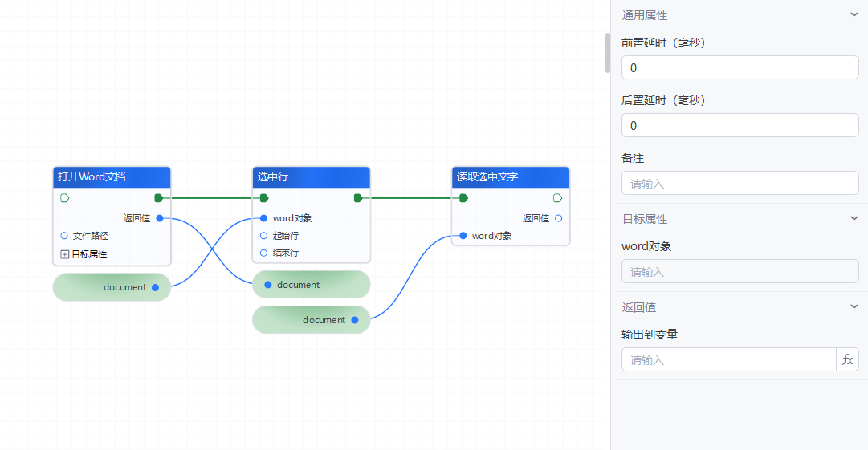Viewport: 868px width, 450px height.
Task: Collapse the 返回值 section chevron in properties panel
Action: pyautogui.click(x=854, y=307)
